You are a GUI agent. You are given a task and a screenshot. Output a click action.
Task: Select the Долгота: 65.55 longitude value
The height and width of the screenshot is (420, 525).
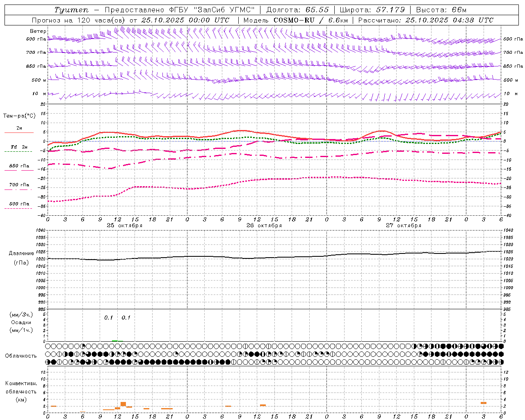pyautogui.click(x=297, y=10)
